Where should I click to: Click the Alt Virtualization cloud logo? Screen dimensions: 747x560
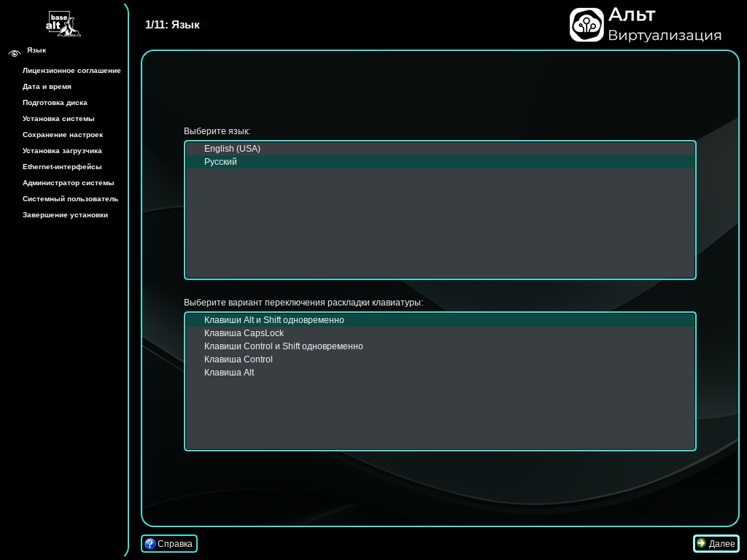(x=587, y=25)
